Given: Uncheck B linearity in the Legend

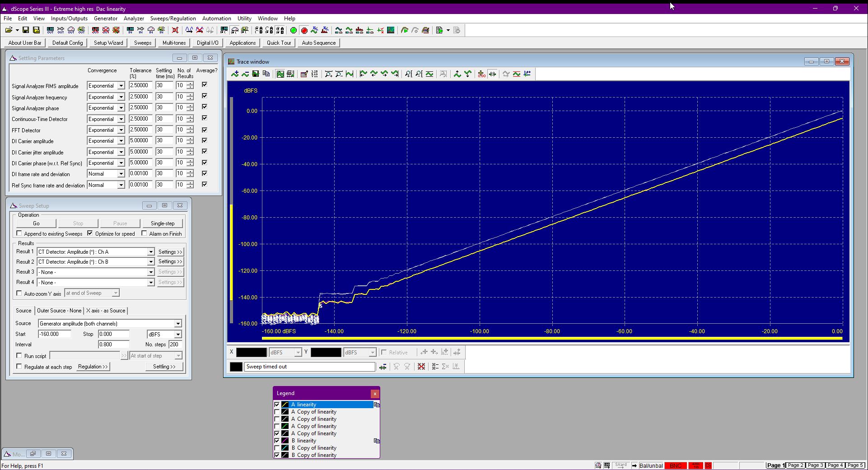Looking at the screenshot, I should coord(277,441).
